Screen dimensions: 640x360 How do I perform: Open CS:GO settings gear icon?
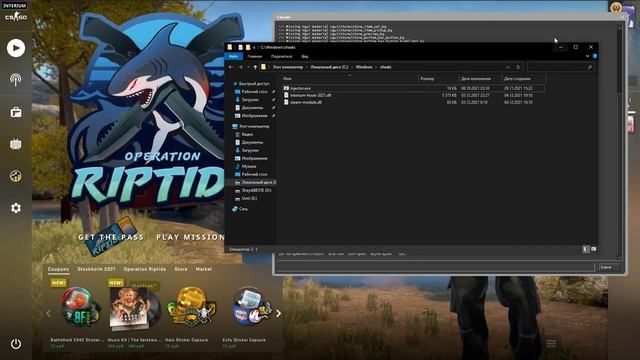[x=16, y=208]
